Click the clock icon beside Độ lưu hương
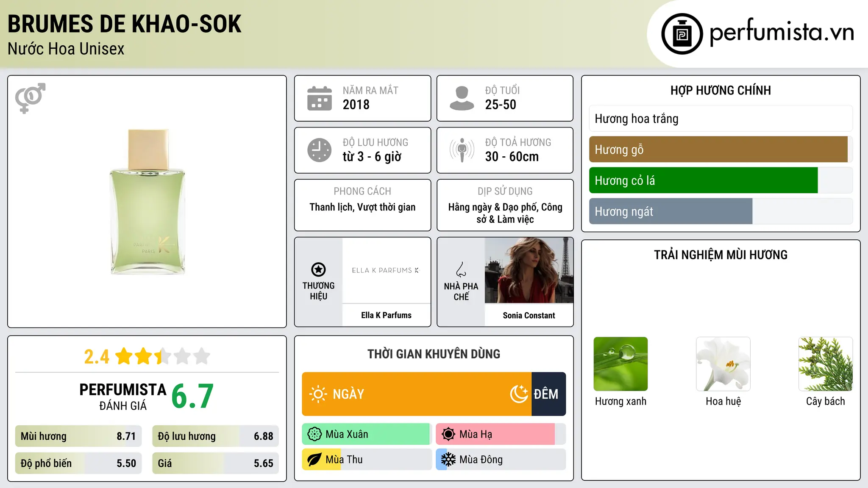 click(x=320, y=150)
